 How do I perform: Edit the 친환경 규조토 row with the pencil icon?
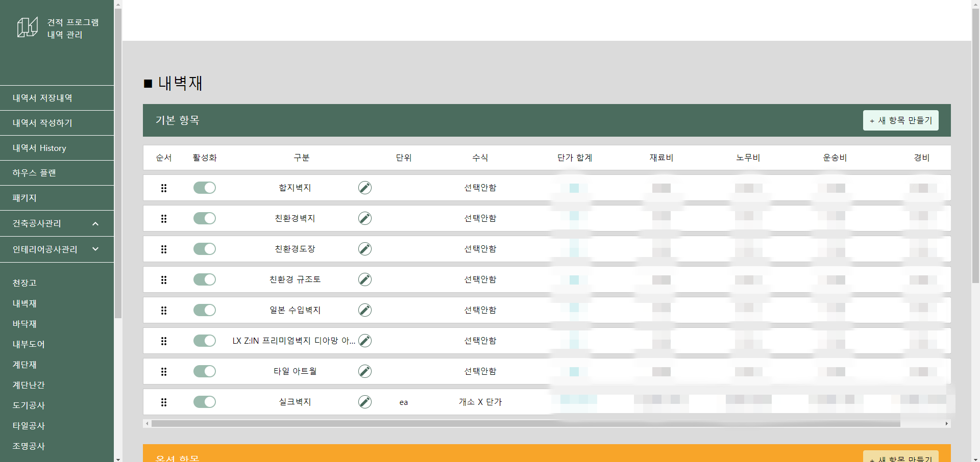365,279
